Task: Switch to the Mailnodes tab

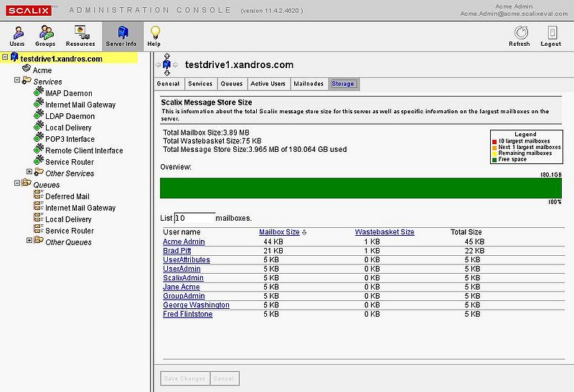Action: click(x=309, y=84)
